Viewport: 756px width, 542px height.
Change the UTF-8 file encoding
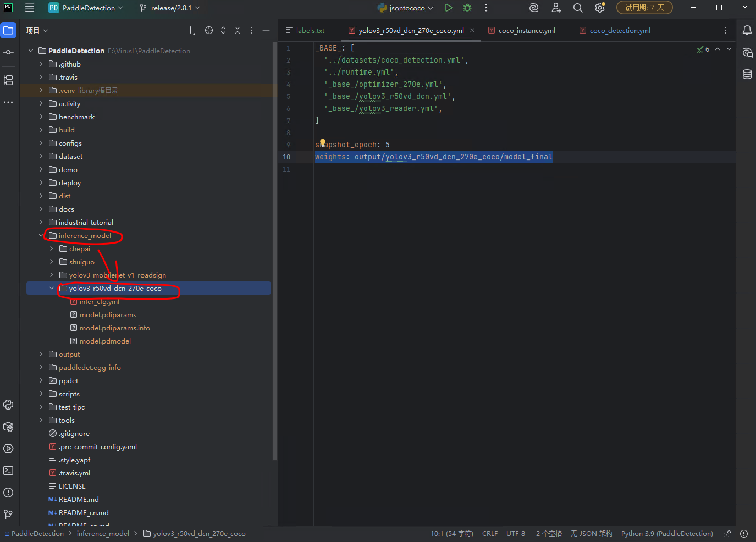coord(516,534)
